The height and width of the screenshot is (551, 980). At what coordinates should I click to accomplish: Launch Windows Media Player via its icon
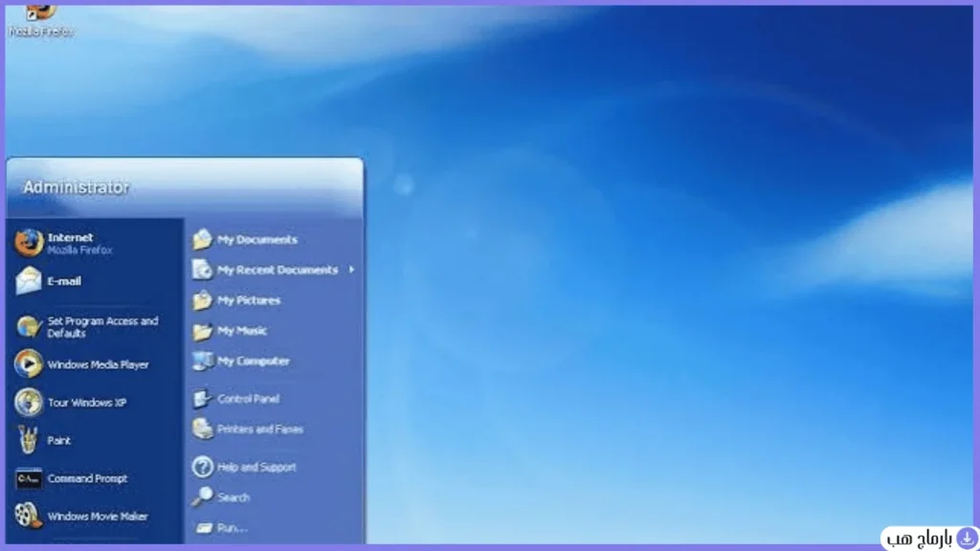[29, 364]
